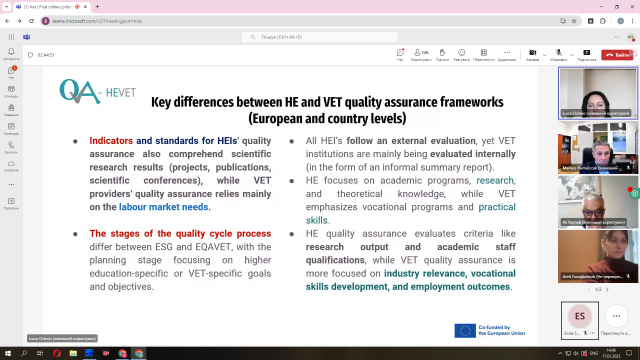Reload the browser page

[31, 21]
